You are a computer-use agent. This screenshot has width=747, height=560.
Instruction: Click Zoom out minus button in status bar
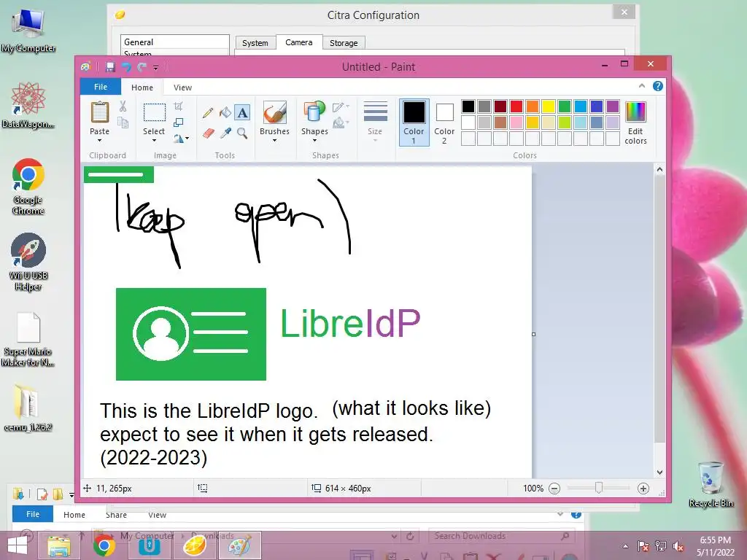click(x=554, y=489)
